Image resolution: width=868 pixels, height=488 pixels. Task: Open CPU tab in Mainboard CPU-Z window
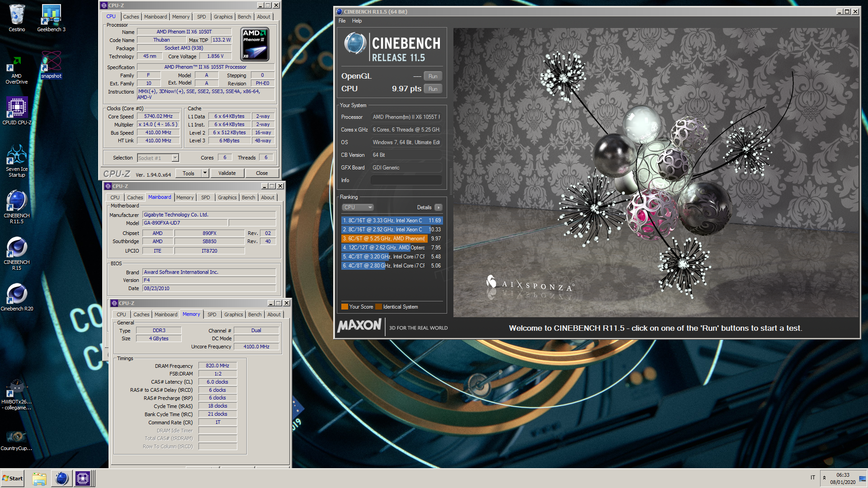(x=115, y=197)
